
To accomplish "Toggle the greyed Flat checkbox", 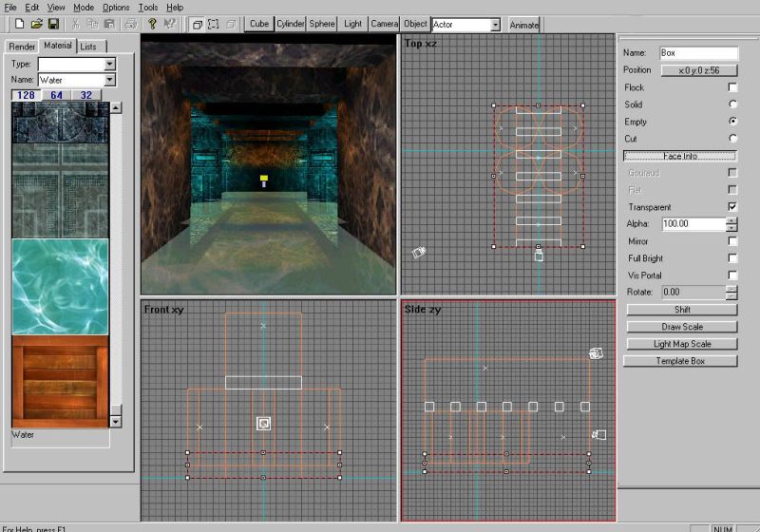I will tap(732, 189).
